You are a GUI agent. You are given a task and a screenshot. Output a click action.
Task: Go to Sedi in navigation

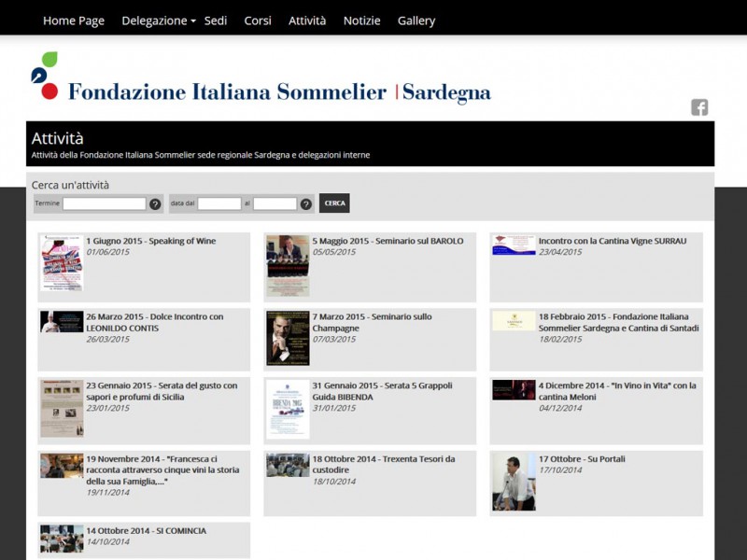tap(216, 21)
